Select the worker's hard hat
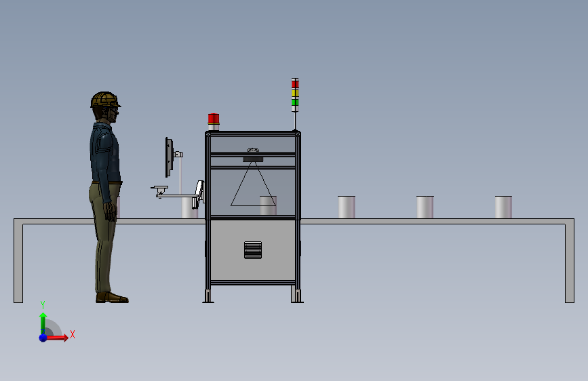The image size is (588, 381). tap(105, 100)
